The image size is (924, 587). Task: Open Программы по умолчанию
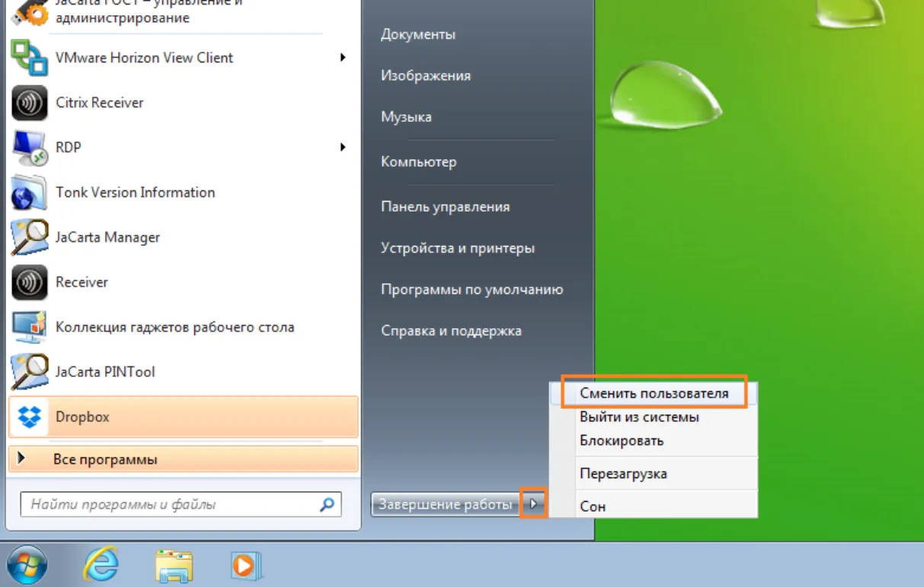pos(472,289)
